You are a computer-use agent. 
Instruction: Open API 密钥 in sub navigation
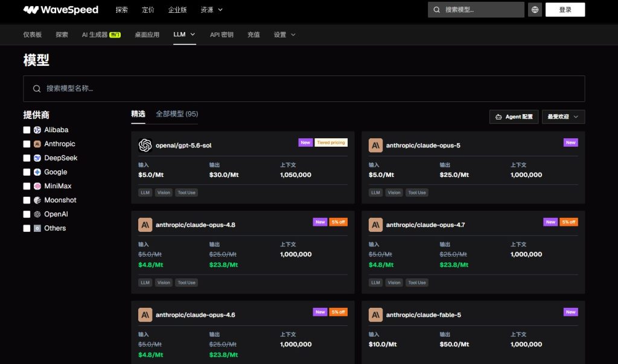click(221, 34)
